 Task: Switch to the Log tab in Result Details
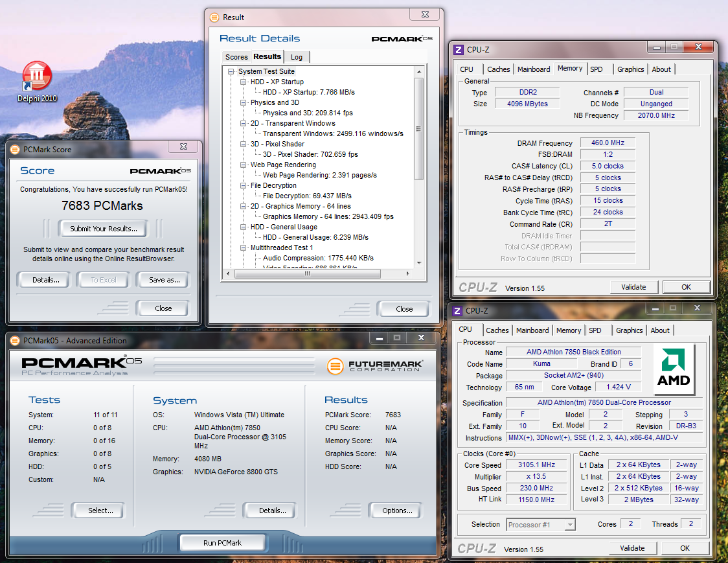click(x=297, y=57)
